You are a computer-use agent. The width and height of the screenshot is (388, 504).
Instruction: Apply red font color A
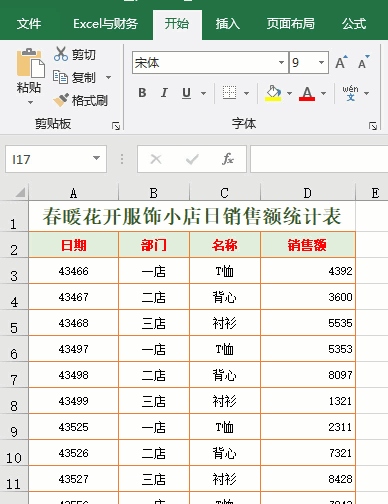pyautogui.click(x=307, y=93)
